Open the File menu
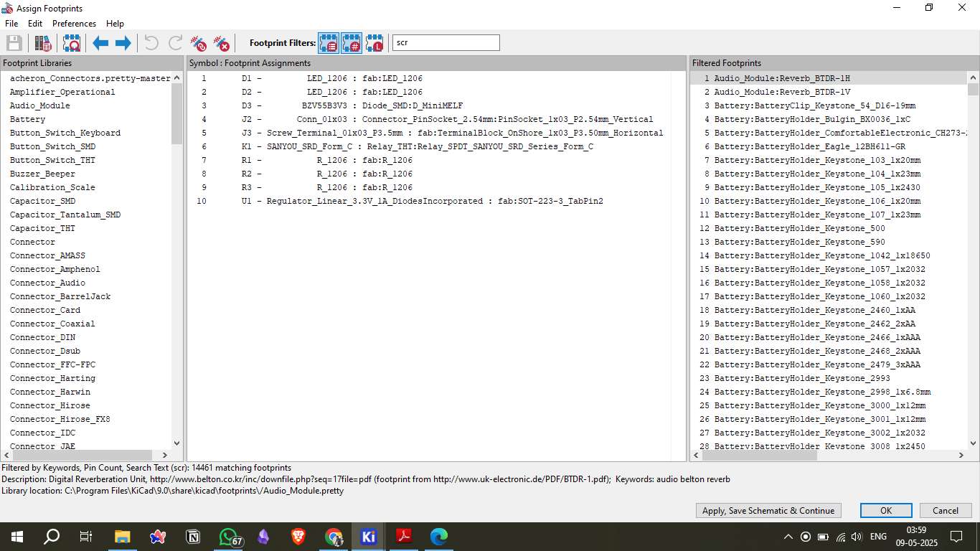This screenshot has height=551, width=980. click(x=11, y=24)
